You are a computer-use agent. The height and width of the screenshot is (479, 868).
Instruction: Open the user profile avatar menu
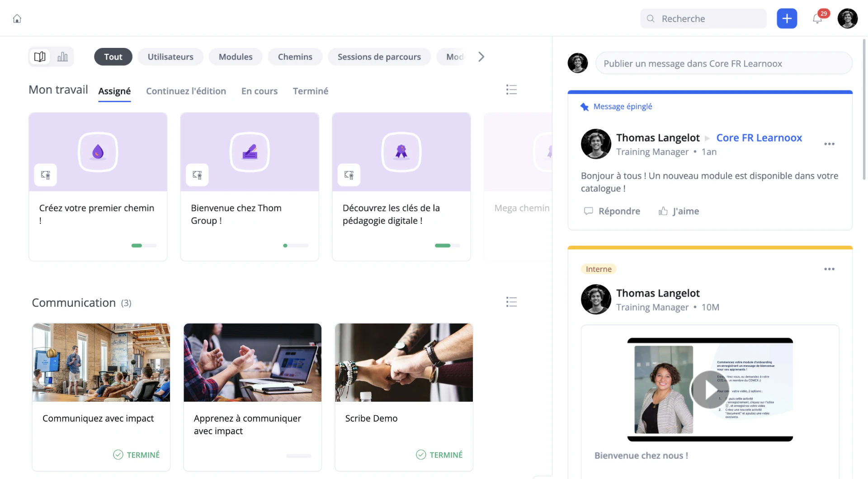click(847, 19)
